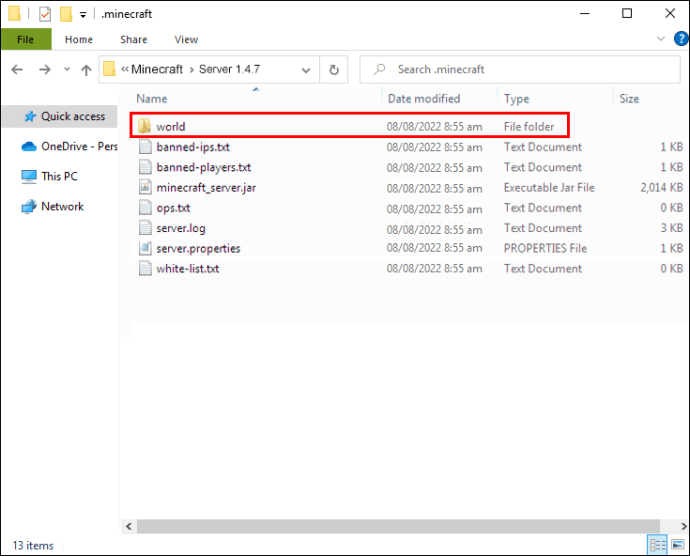Open the Customize Quick Access Toolbar dropdown

[83, 15]
